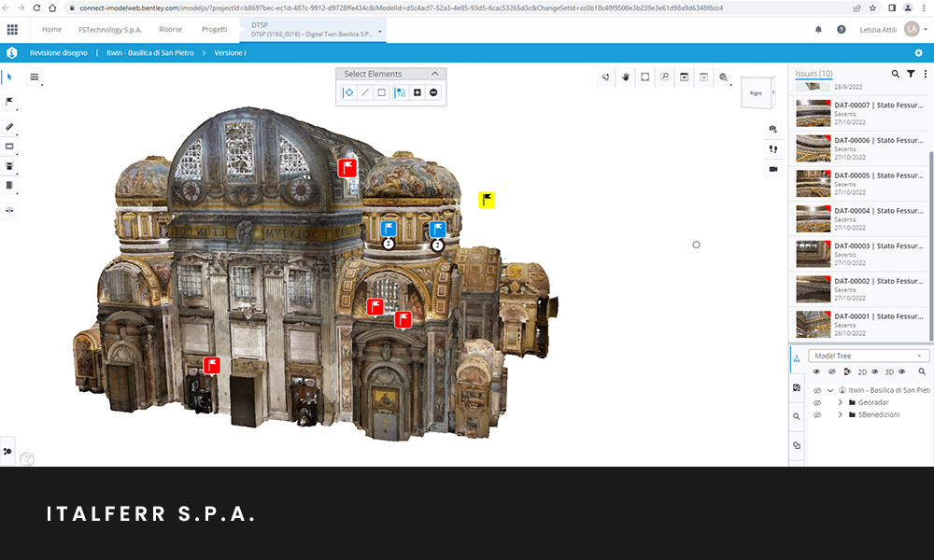934x560 pixels.
Task: Click the subtract from selection minus icon
Action: (433, 92)
